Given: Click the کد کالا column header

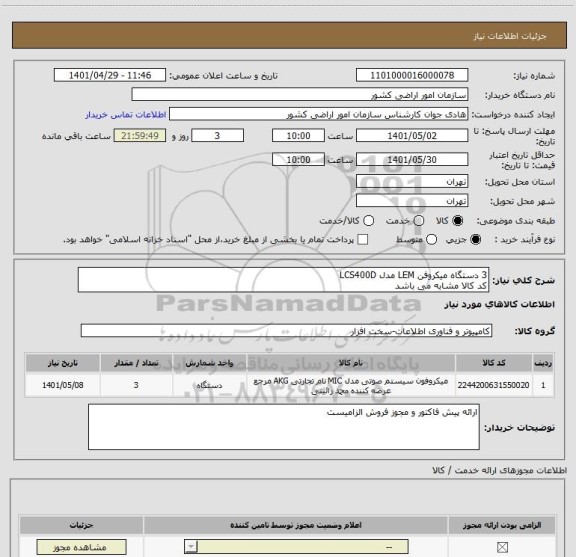Looking at the screenshot, I should [494, 363].
